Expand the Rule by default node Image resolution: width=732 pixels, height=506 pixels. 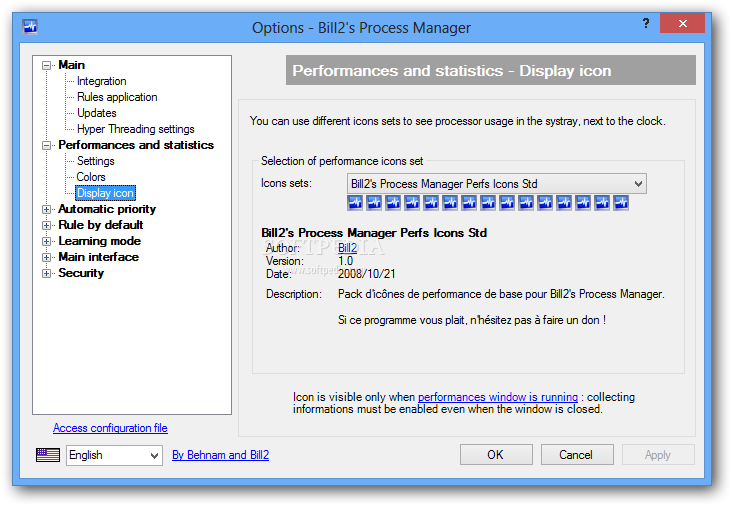click(x=46, y=225)
